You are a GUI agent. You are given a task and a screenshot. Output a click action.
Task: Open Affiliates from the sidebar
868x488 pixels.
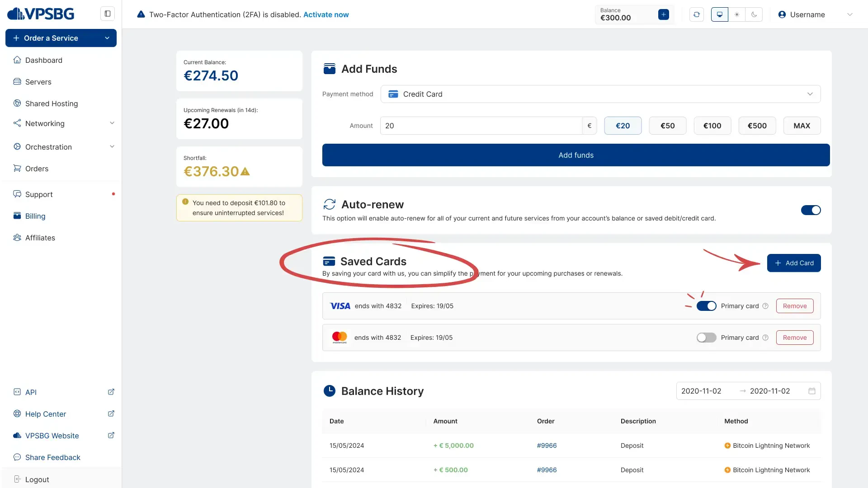click(x=40, y=238)
